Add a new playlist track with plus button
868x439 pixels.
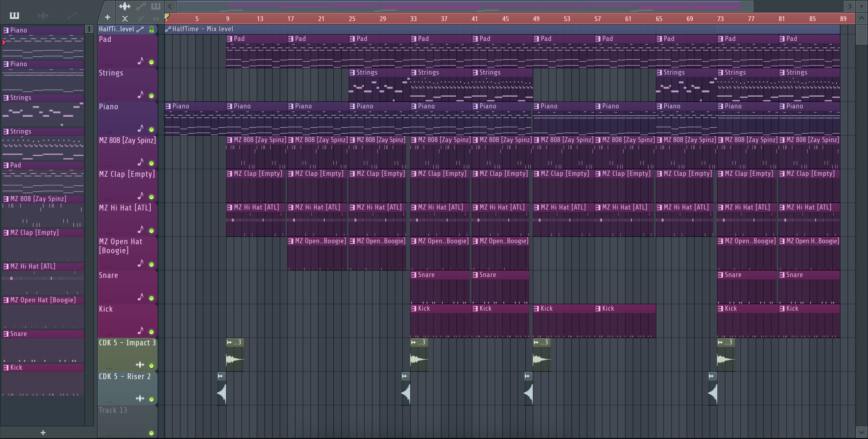point(108,17)
